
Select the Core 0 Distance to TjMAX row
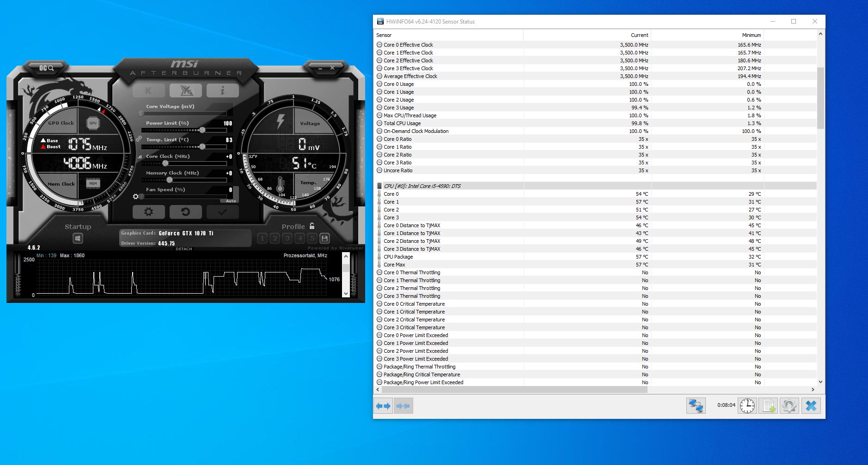[x=595, y=225]
